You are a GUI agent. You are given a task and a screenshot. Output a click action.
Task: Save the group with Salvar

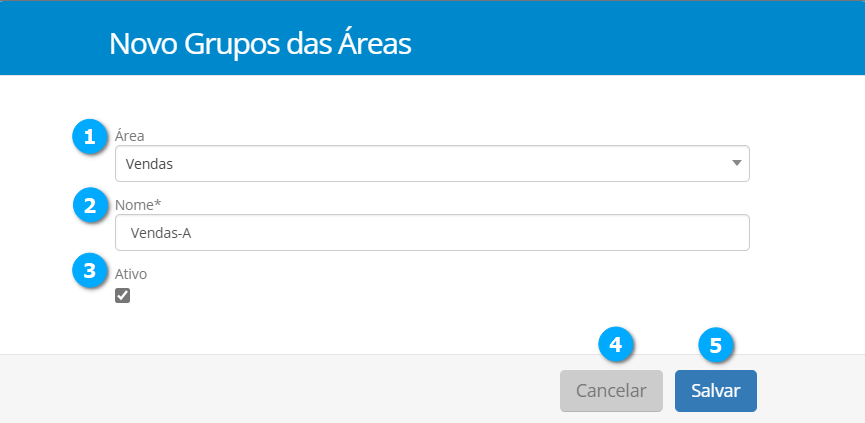[x=715, y=391]
